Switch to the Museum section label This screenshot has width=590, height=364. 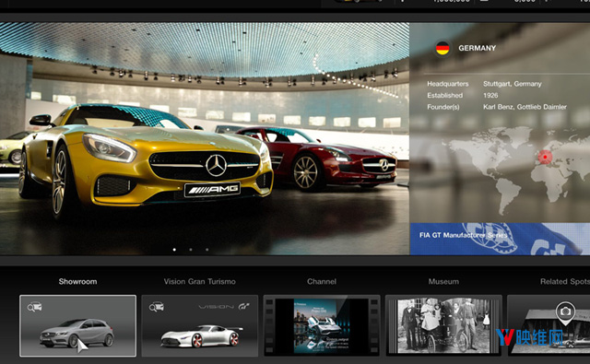443,281
